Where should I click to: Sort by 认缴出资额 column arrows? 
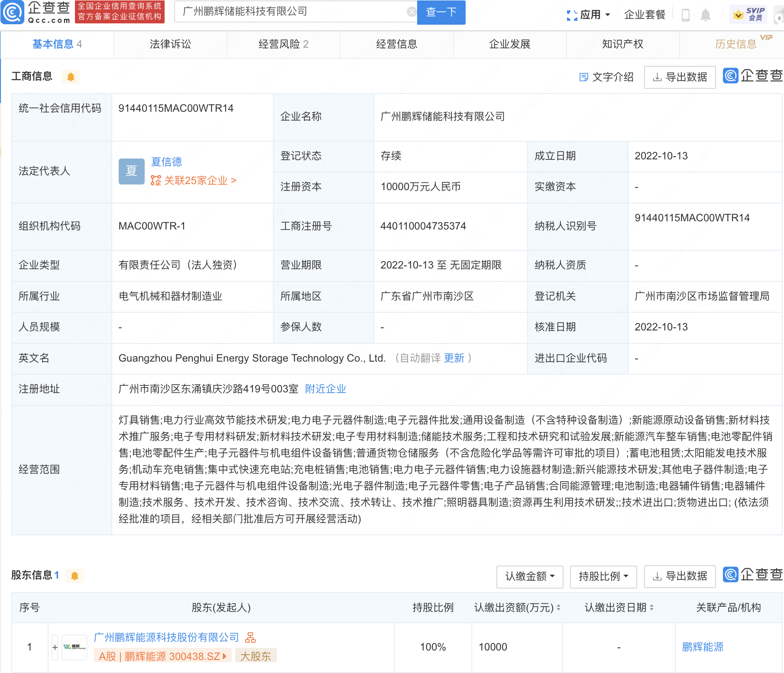pos(558,608)
